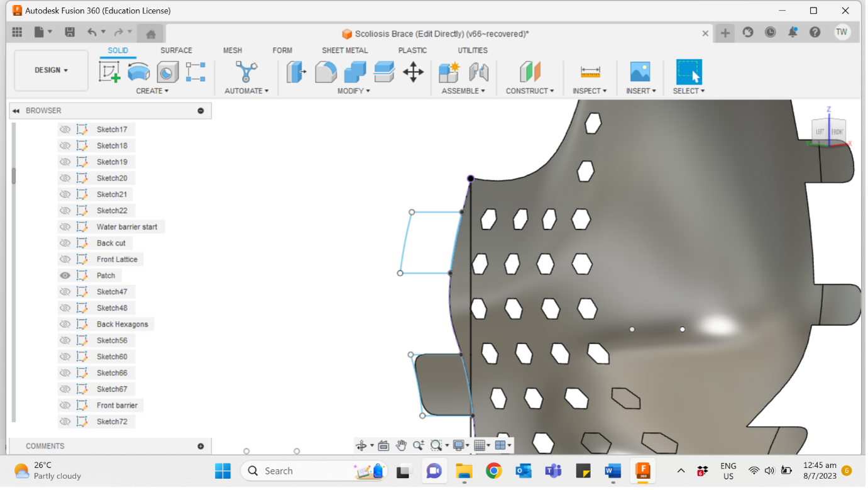Select the Measure tool
Screen dimensions: 868x490
(x=590, y=72)
